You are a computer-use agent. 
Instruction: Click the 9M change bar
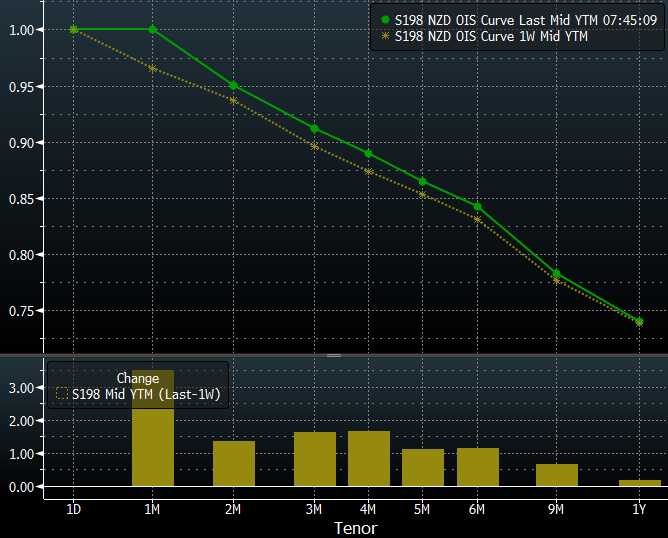click(x=557, y=475)
